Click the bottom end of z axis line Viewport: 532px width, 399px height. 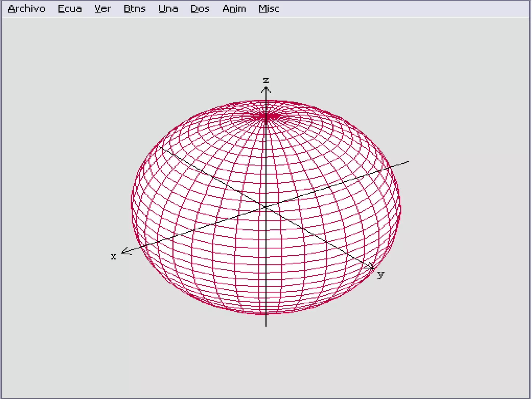pos(266,325)
